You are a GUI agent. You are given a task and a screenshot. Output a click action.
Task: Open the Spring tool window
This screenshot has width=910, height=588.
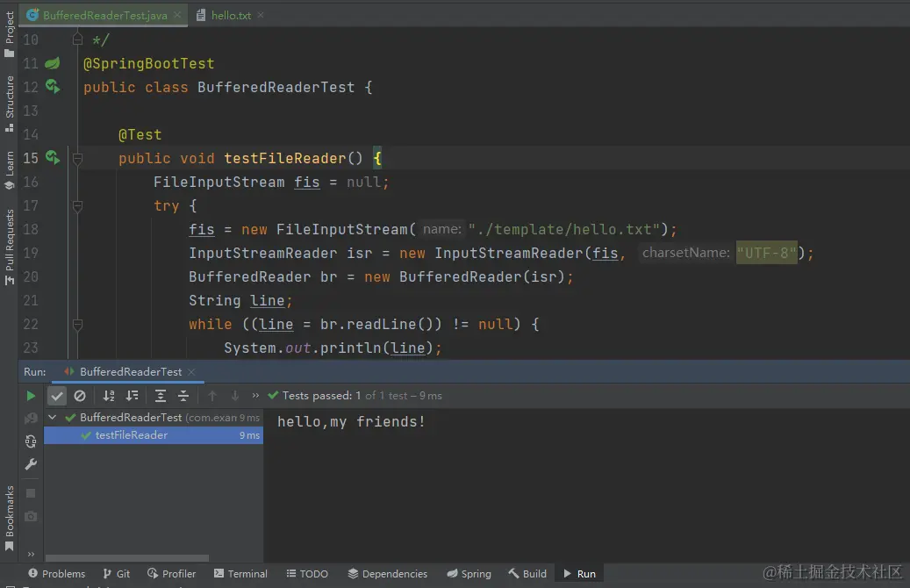coord(469,573)
